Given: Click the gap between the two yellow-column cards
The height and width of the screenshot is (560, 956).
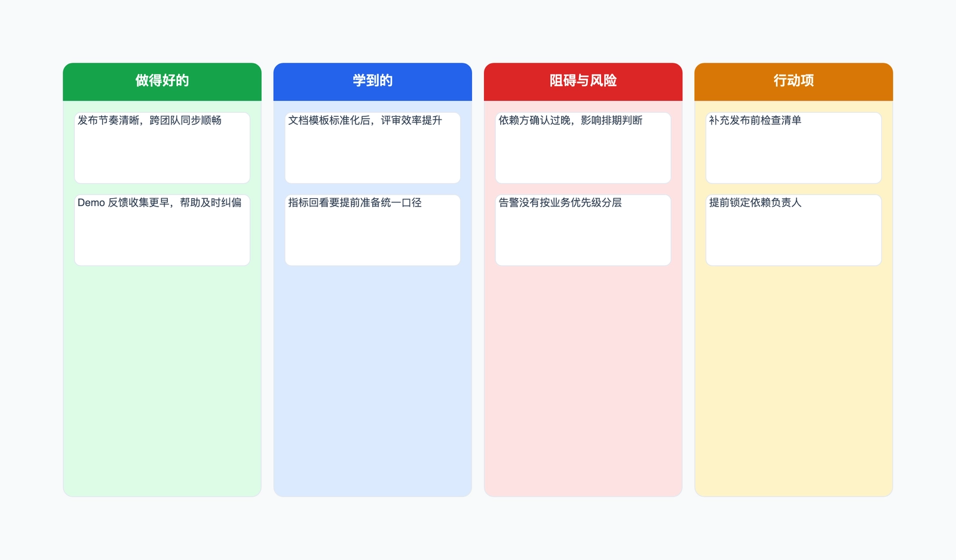Looking at the screenshot, I should (x=793, y=189).
